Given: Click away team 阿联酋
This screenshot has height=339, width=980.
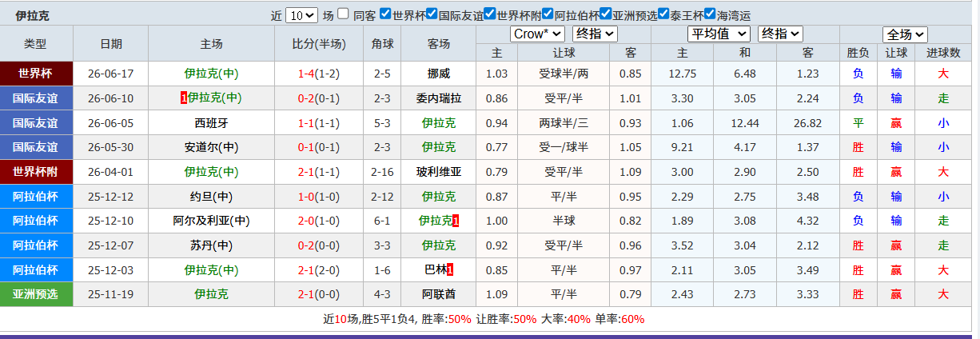Looking at the screenshot, I should pyautogui.click(x=439, y=294).
